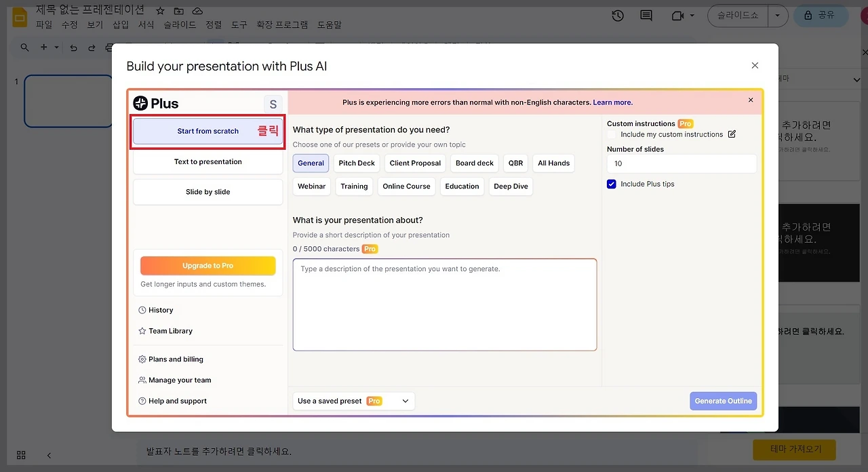Viewport: 868px width, 472px height.
Task: Click 테마 가져오기 button
Action: pos(794,449)
